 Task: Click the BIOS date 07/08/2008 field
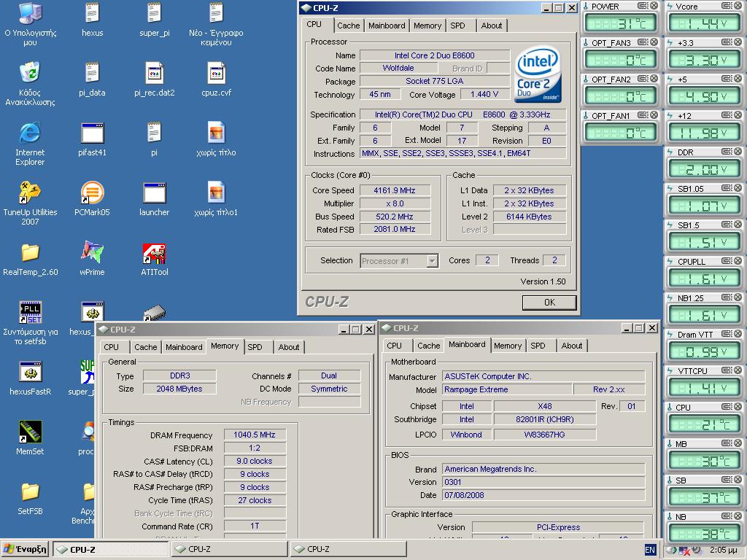click(x=543, y=495)
